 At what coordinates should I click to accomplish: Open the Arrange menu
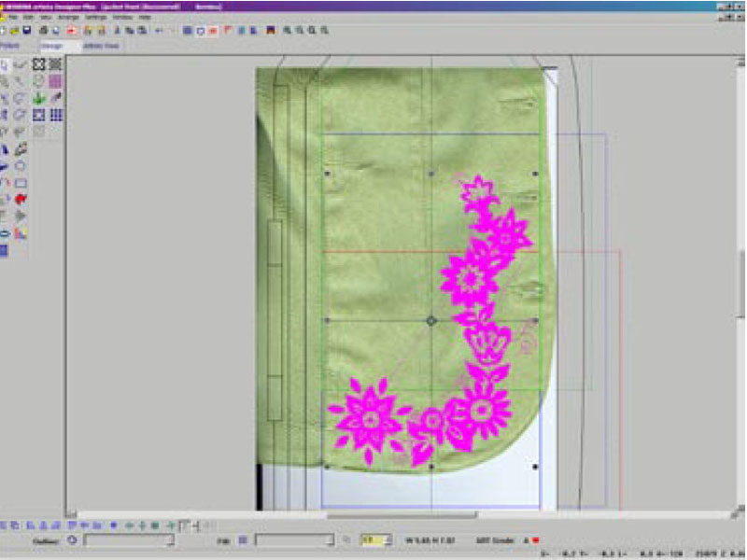tap(67, 17)
